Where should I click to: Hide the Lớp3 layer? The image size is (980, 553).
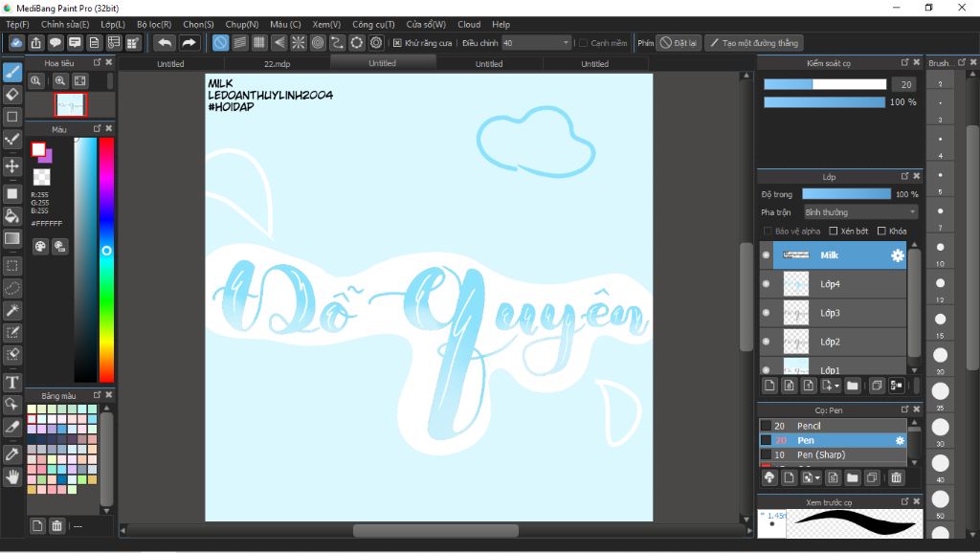click(767, 313)
